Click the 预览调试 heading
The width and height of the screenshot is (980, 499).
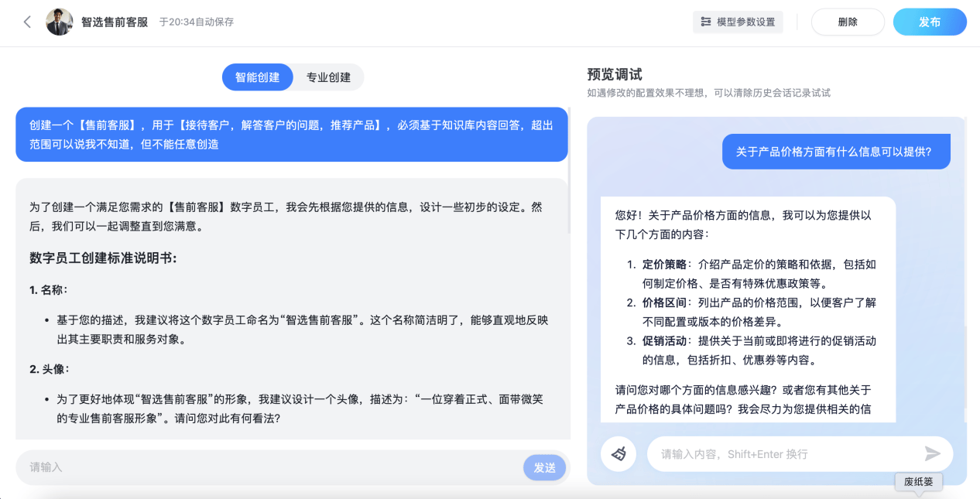[615, 74]
